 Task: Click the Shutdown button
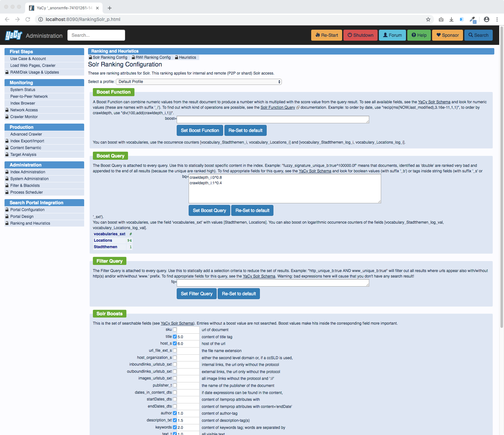point(361,35)
